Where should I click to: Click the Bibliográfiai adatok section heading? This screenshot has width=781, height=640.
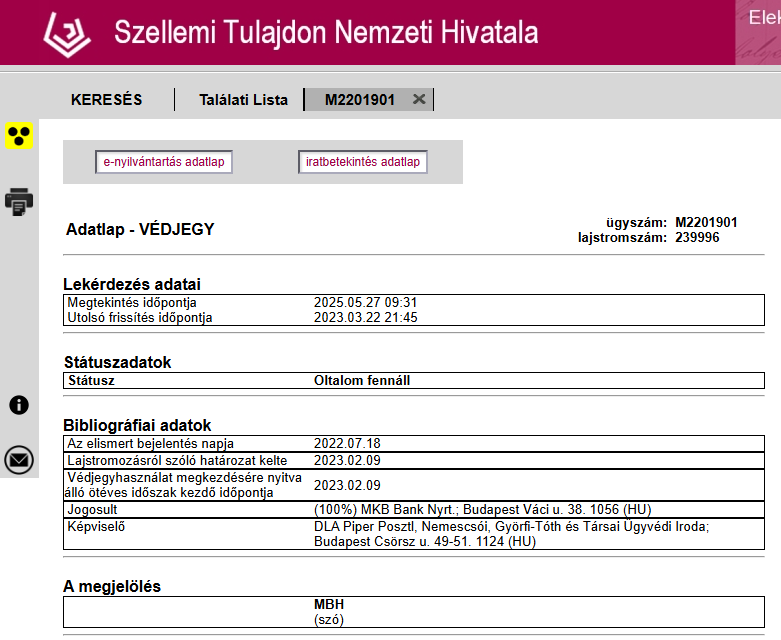137,425
